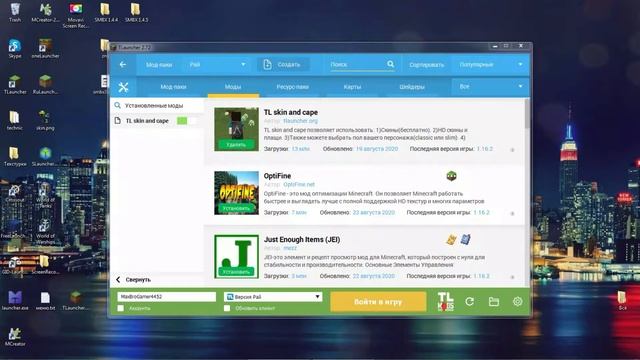Select the launcher.exe desktop icon

(x=15, y=300)
